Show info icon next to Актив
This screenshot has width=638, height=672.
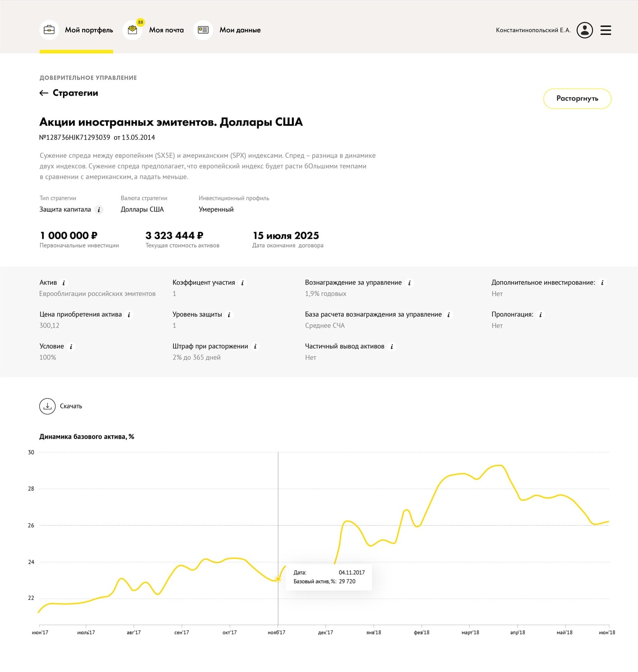coord(64,283)
